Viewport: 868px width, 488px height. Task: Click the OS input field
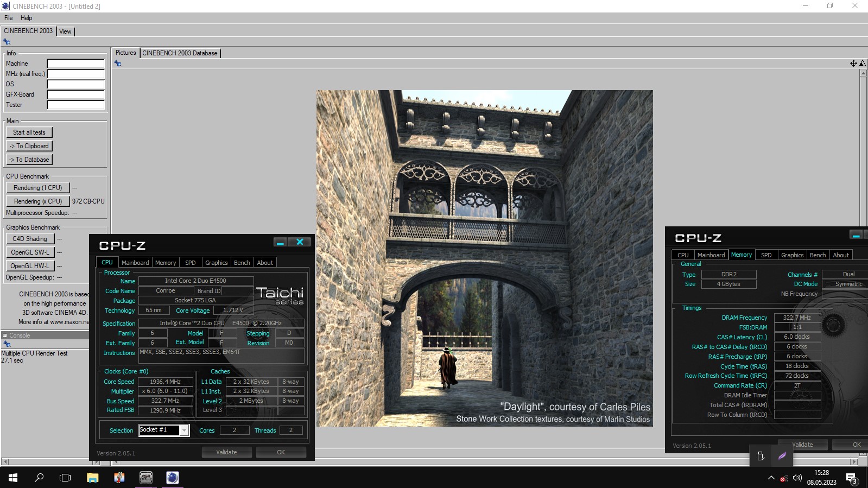tap(75, 84)
